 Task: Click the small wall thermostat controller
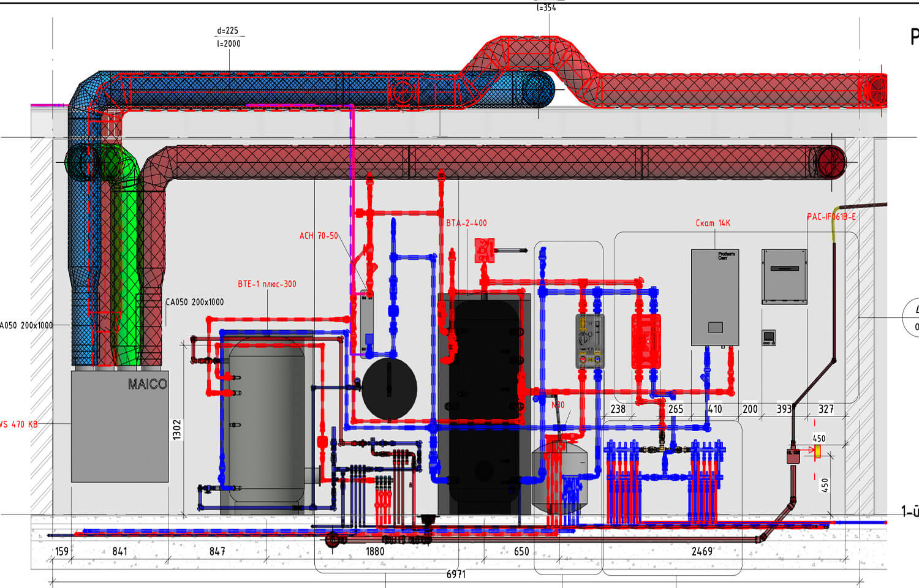coord(769,337)
